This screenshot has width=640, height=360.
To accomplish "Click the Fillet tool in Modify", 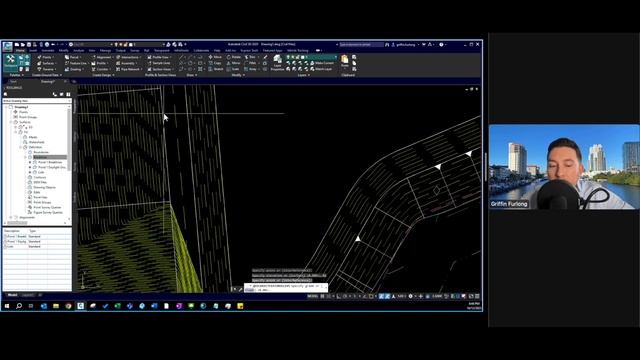I will pos(250,63).
